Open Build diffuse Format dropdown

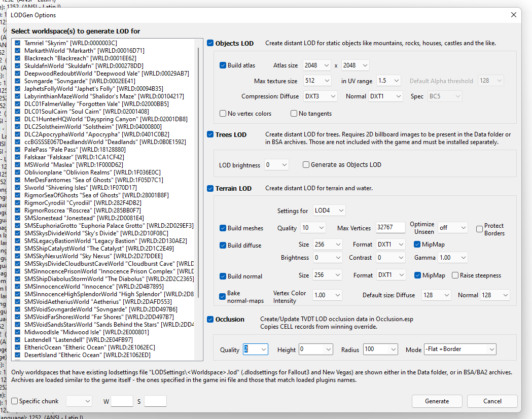tap(391, 245)
